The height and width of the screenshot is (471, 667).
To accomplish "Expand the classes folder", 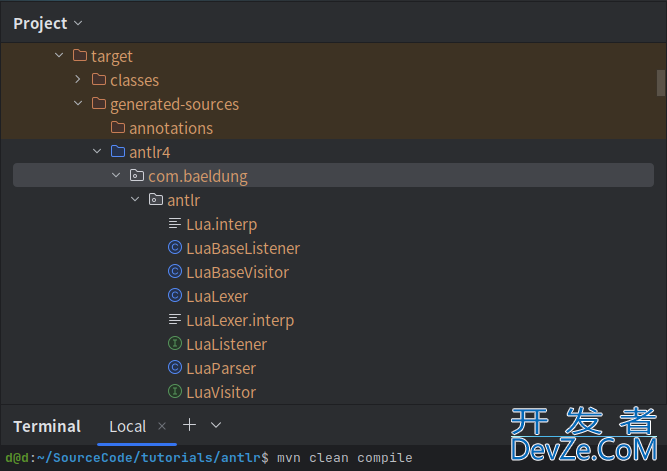I will pyautogui.click(x=78, y=79).
